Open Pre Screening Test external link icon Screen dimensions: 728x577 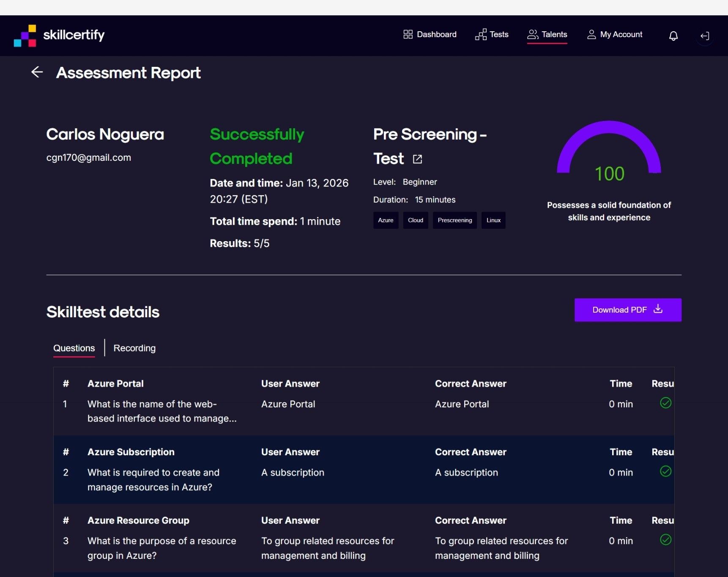pyautogui.click(x=417, y=159)
